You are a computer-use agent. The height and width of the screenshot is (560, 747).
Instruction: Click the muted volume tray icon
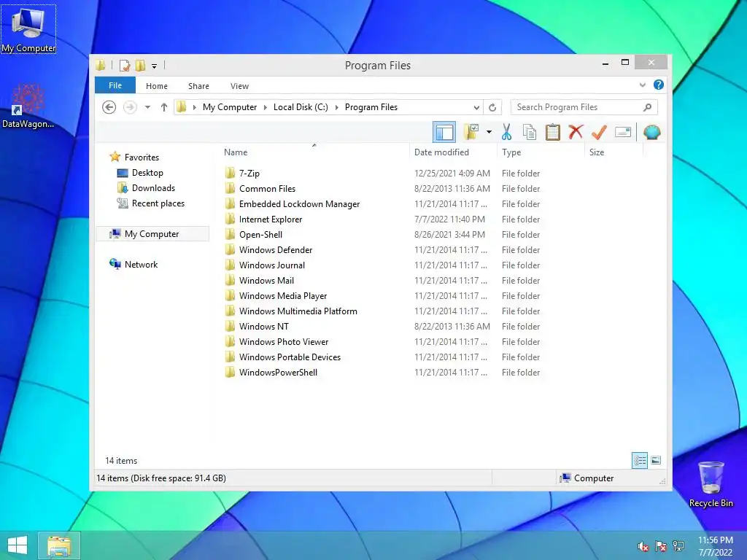[x=643, y=546]
